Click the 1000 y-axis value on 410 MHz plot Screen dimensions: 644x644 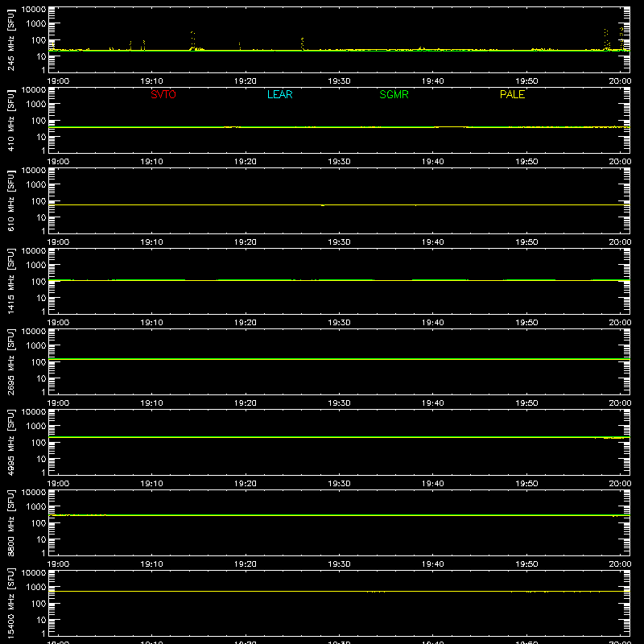(36, 104)
